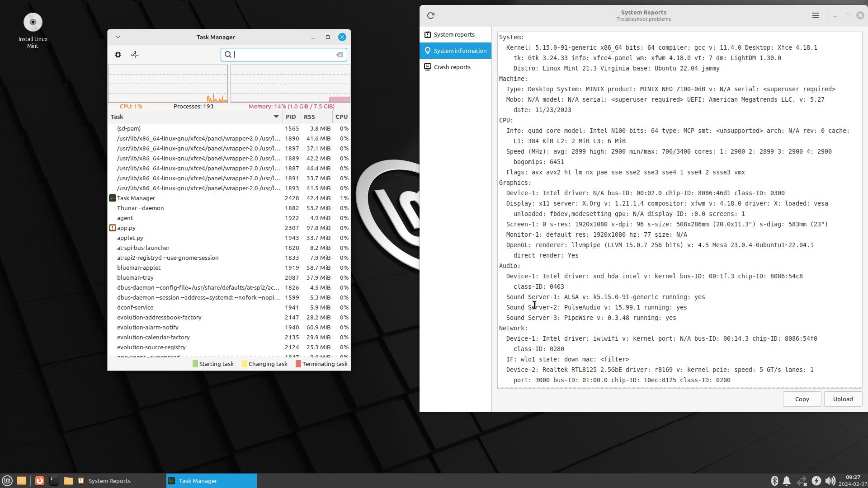The height and width of the screenshot is (488, 868).
Task: Select the Thunar --daemon process
Action: [229, 208]
